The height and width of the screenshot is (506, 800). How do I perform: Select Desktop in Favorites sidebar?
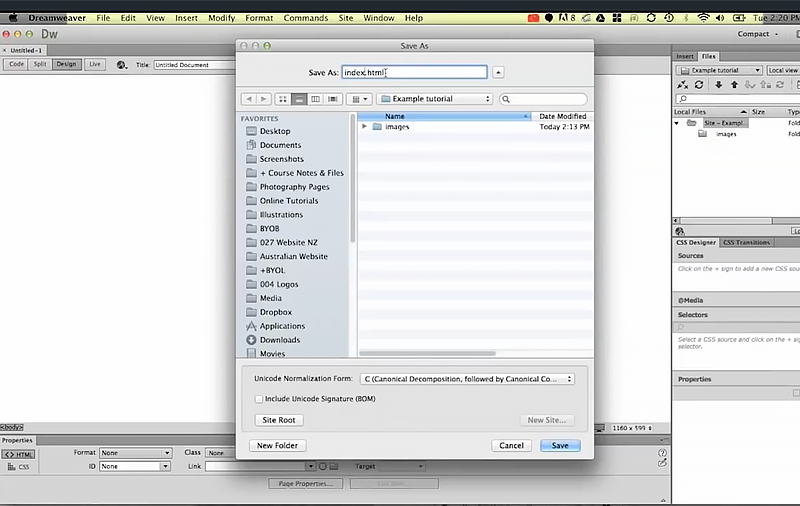coord(275,132)
